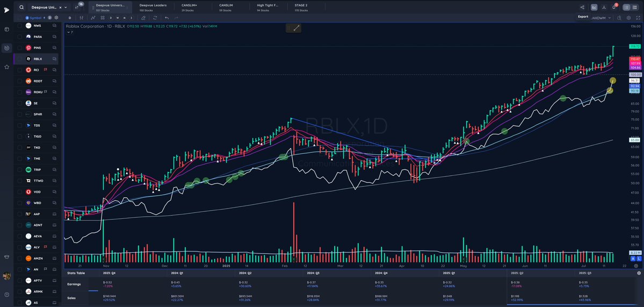Open the notifications bell with red badge
Screen dimensions: 644x307
tap(614, 6)
